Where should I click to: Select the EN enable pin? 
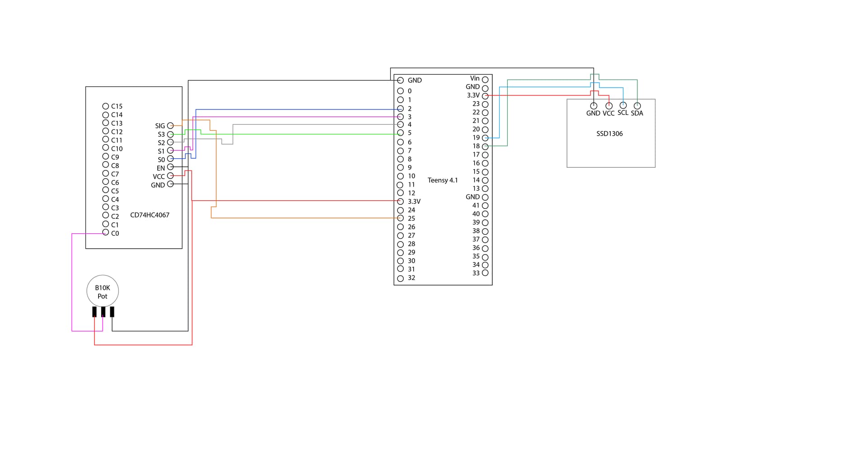(x=170, y=168)
